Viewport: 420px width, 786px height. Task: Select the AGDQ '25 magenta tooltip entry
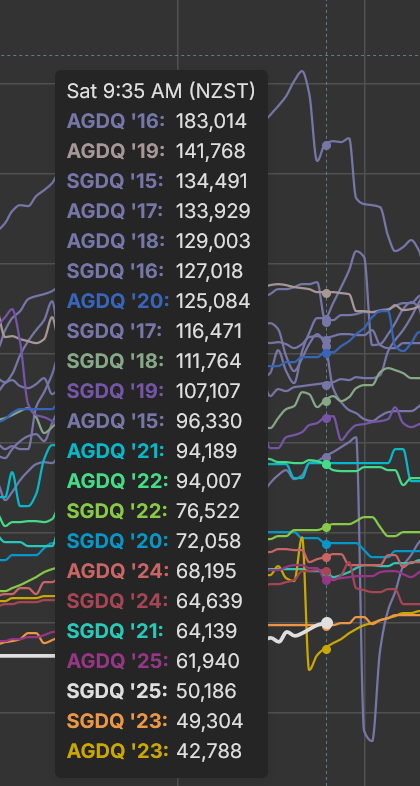tap(154, 661)
